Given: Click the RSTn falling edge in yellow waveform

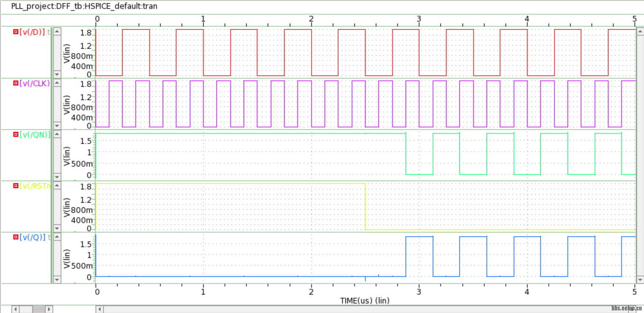Looking at the screenshot, I should tap(365, 207).
